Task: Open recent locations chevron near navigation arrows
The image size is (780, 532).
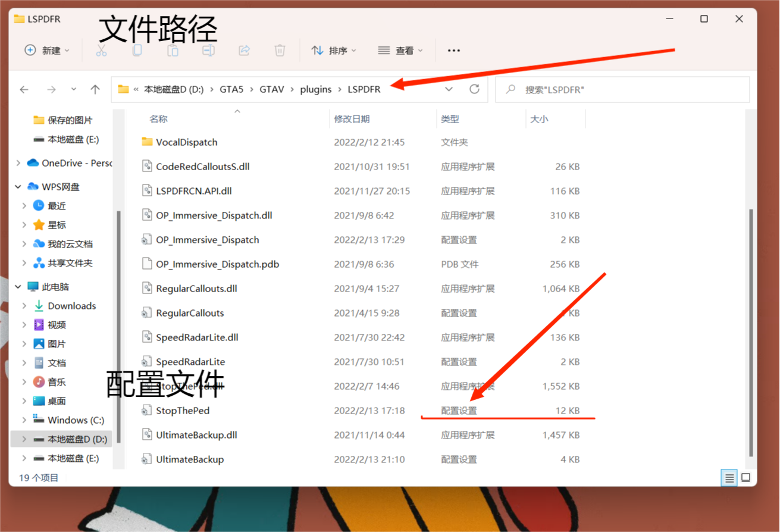Action: (74, 89)
